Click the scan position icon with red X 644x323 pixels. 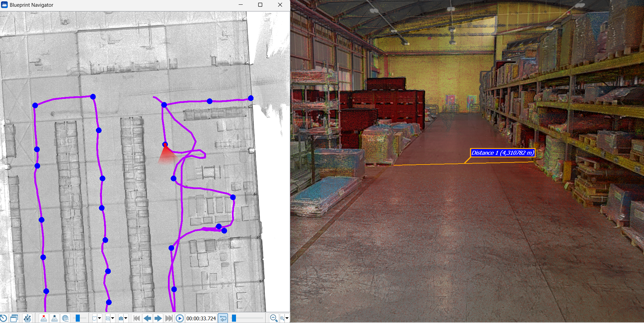coord(44,318)
